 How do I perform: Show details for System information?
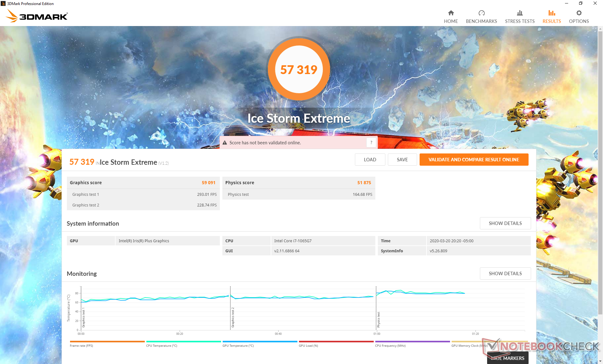coord(505,223)
